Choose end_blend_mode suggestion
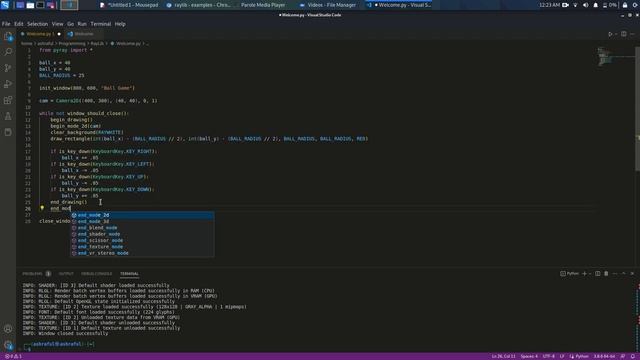The height and width of the screenshot is (360, 640). (142, 228)
